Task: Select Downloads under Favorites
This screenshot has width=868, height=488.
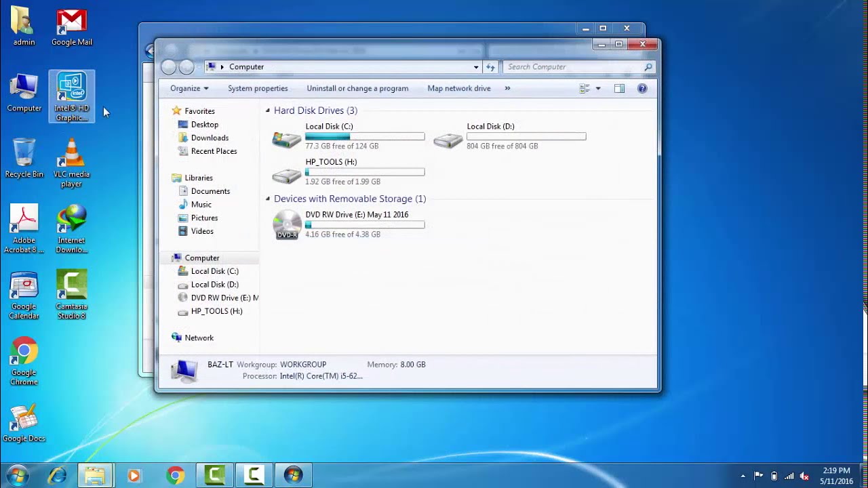Action: pos(210,138)
